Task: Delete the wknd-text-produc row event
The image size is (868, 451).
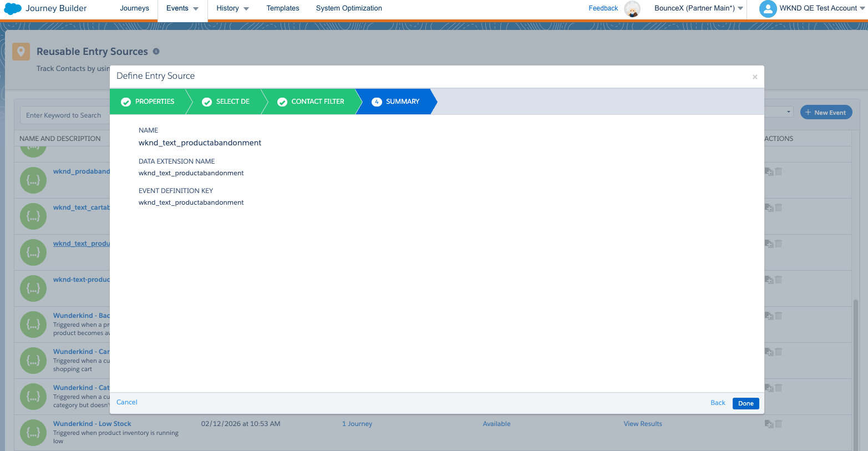Action: click(x=779, y=280)
